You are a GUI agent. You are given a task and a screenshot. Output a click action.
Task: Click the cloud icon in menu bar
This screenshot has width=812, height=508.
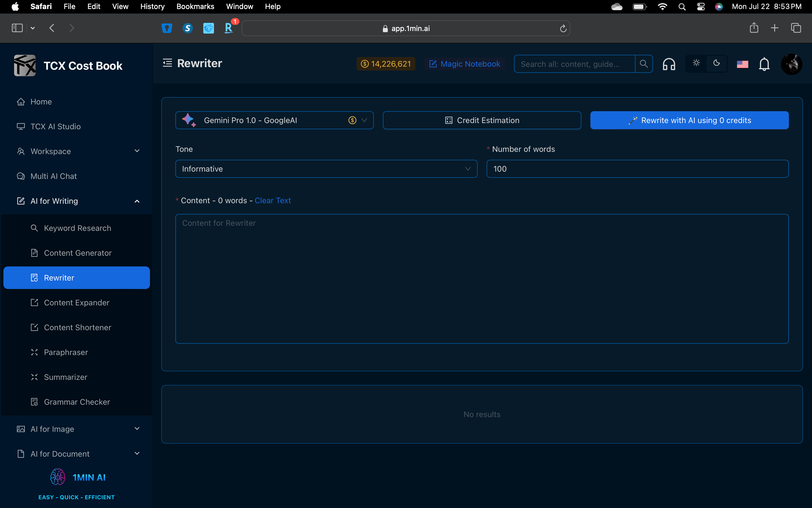617,7
